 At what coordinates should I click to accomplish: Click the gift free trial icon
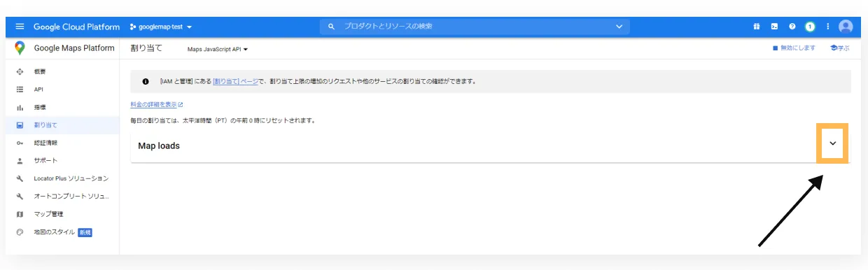pos(757,27)
